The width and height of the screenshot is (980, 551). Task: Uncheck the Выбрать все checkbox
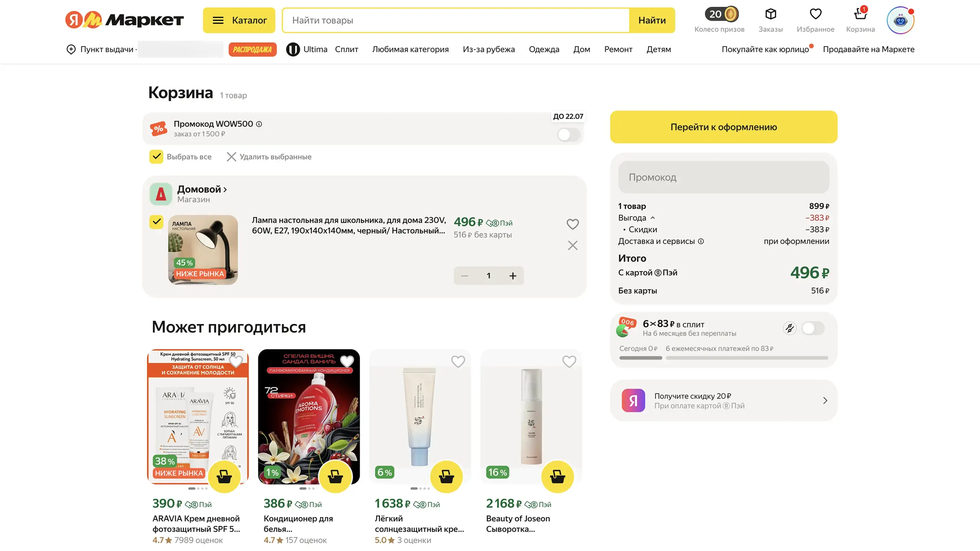click(157, 157)
